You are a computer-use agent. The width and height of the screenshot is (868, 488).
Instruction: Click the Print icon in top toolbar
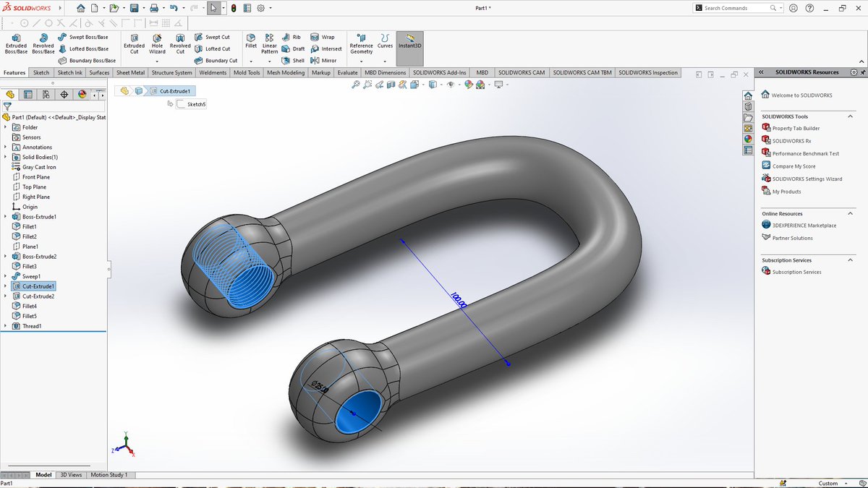[154, 8]
